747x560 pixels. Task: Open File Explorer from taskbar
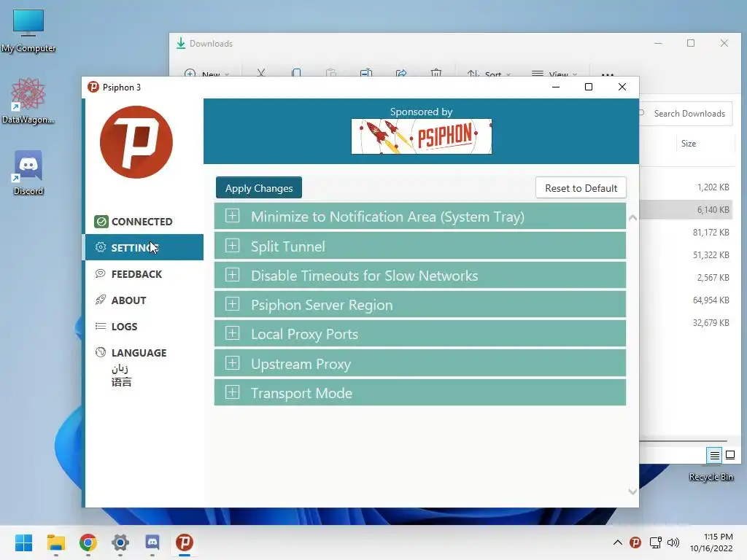(55, 542)
